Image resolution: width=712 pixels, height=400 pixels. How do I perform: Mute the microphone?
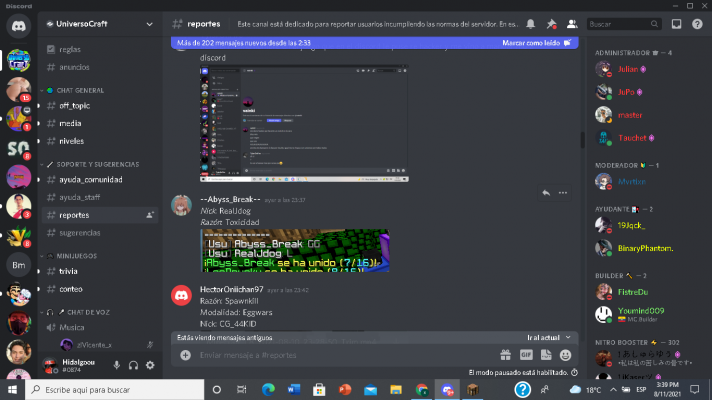tap(117, 365)
